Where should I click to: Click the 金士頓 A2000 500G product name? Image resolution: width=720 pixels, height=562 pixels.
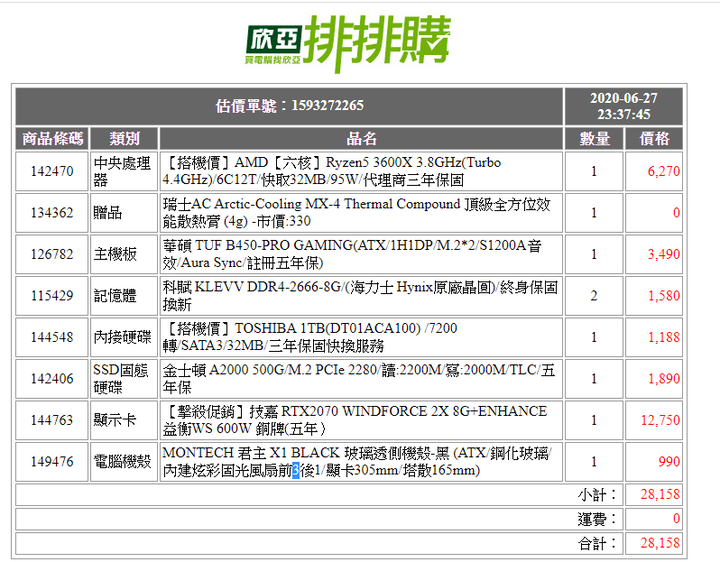tap(361, 378)
